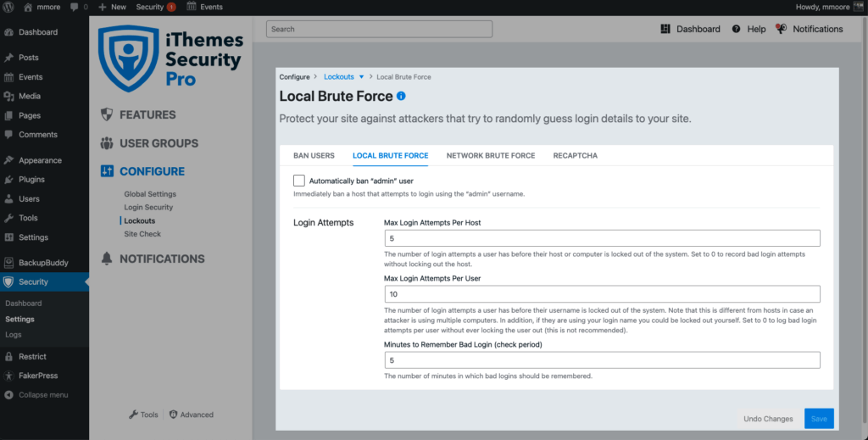Click the Users person icon
The height and width of the screenshot is (440, 868).
(8, 198)
